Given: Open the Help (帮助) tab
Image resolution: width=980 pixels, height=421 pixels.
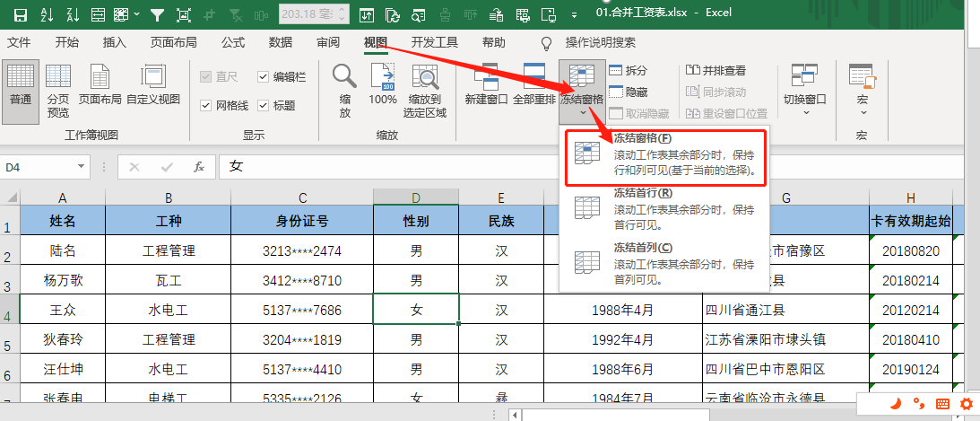Looking at the screenshot, I should [x=494, y=42].
